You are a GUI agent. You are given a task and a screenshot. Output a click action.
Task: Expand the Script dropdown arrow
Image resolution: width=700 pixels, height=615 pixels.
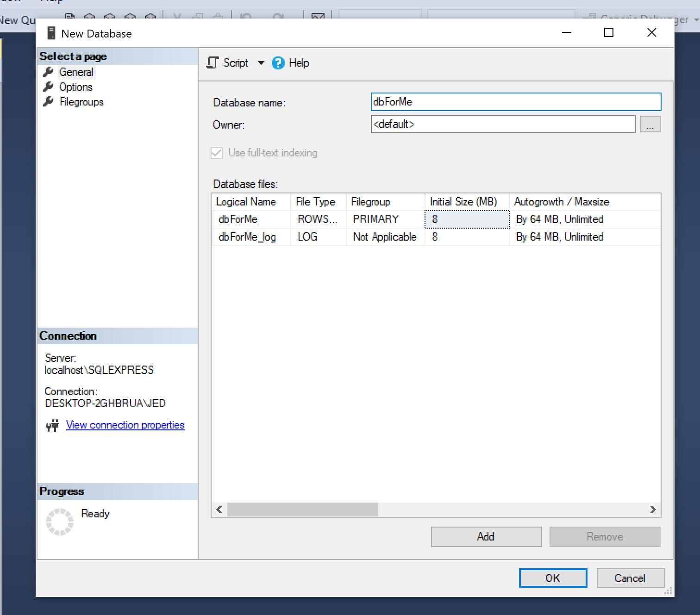(261, 63)
